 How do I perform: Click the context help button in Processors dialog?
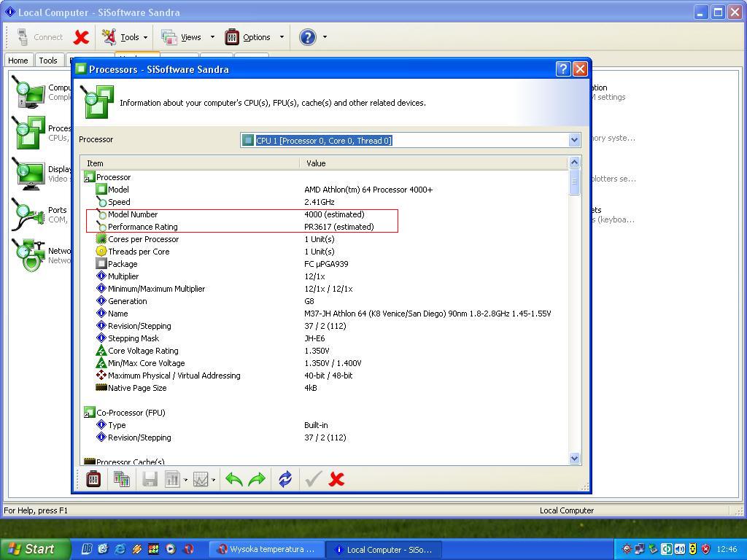[x=563, y=69]
